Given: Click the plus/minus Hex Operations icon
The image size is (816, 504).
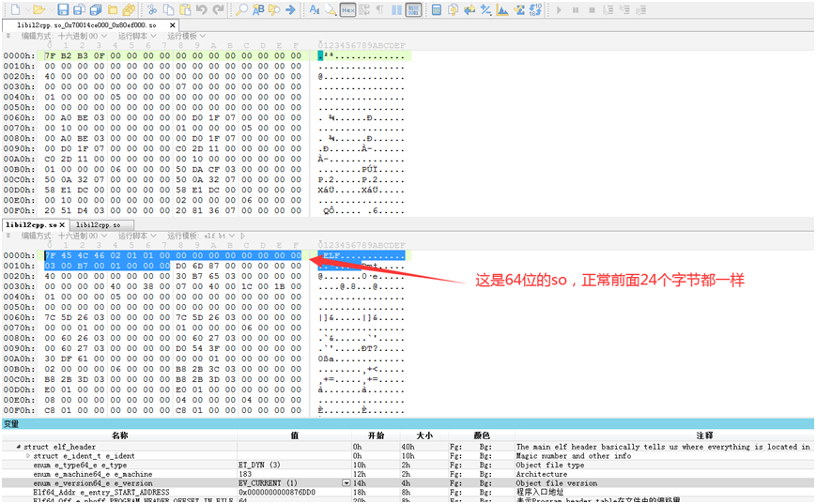Looking at the screenshot, I should tap(486, 9).
